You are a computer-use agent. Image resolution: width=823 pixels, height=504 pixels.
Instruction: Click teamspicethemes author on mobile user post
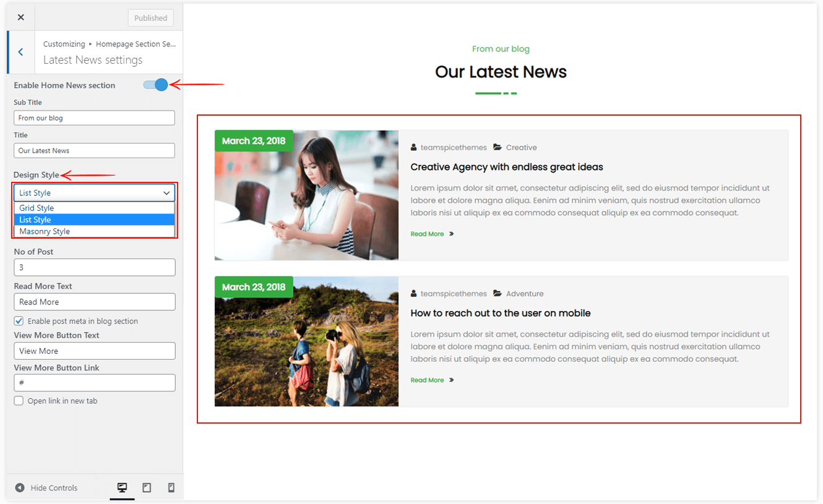[x=454, y=293]
